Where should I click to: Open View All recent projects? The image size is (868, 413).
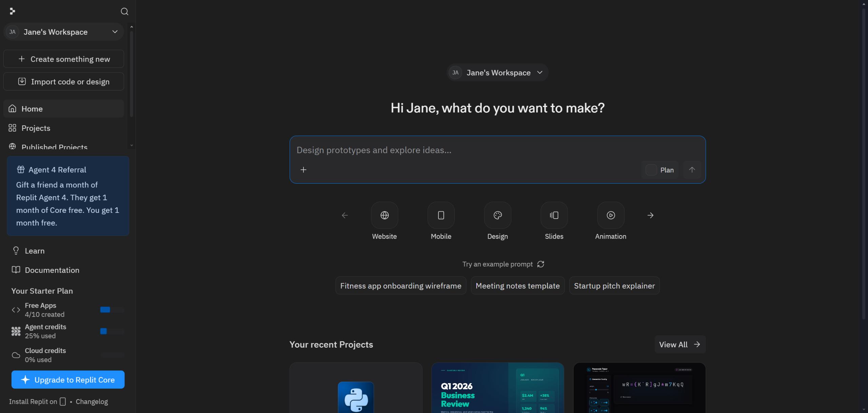click(679, 344)
